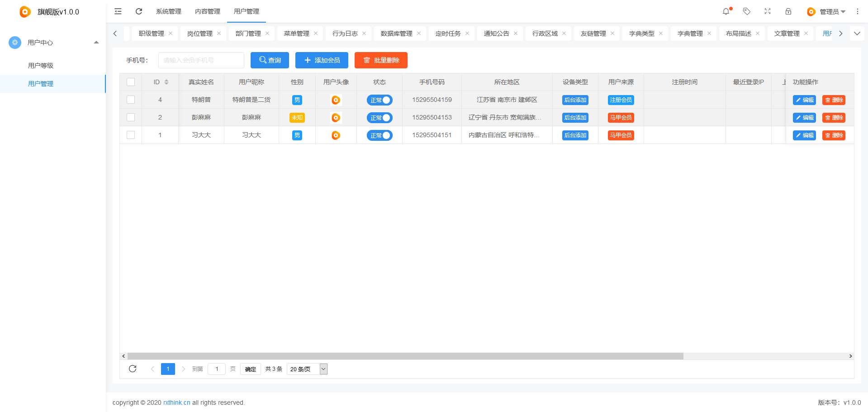
Task: Toggle the 正常 status switch for 特朗普
Action: click(x=379, y=100)
